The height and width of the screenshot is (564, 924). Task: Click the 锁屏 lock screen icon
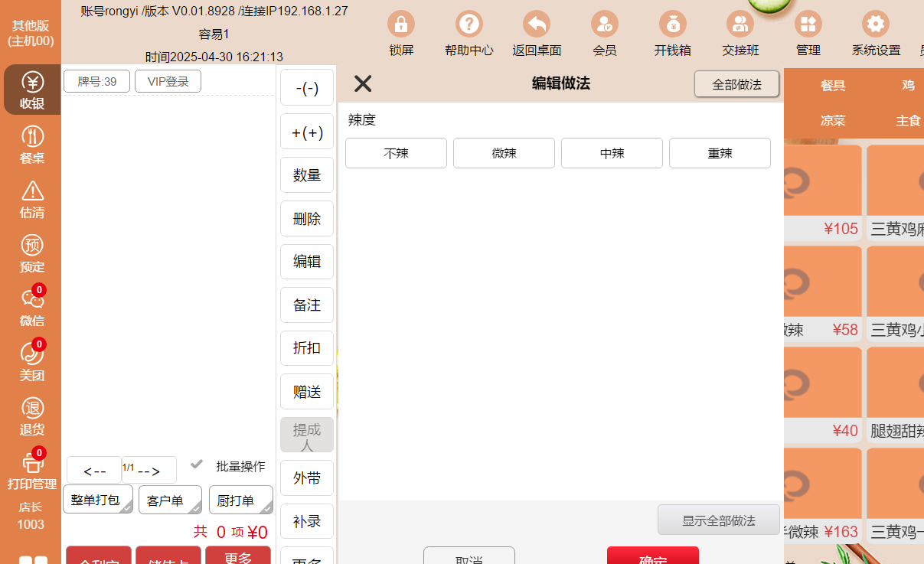401,24
